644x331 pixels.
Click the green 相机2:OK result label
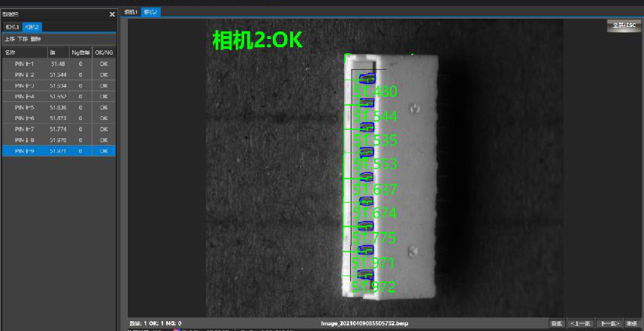click(258, 41)
